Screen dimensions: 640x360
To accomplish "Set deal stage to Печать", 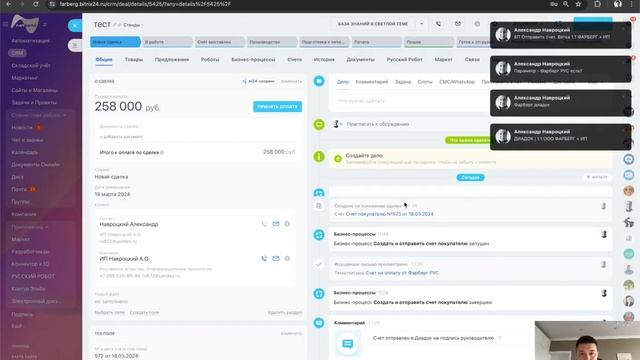I will click(x=376, y=42).
